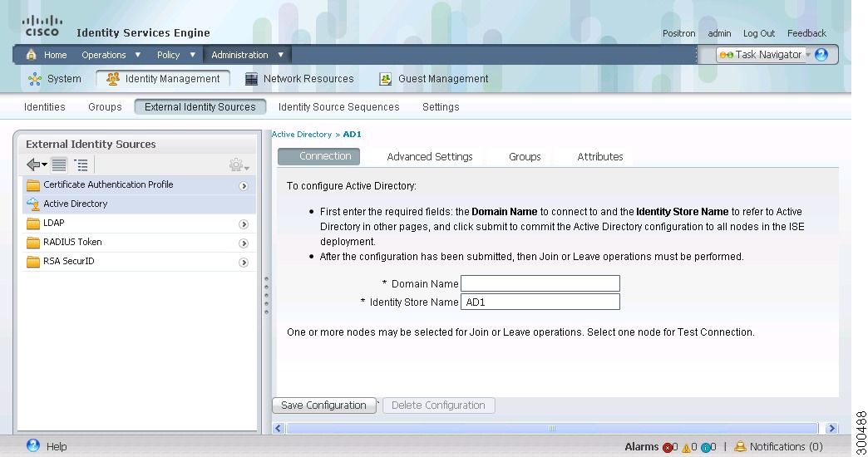
Task: Open the Identities submenu
Action: pos(44,107)
